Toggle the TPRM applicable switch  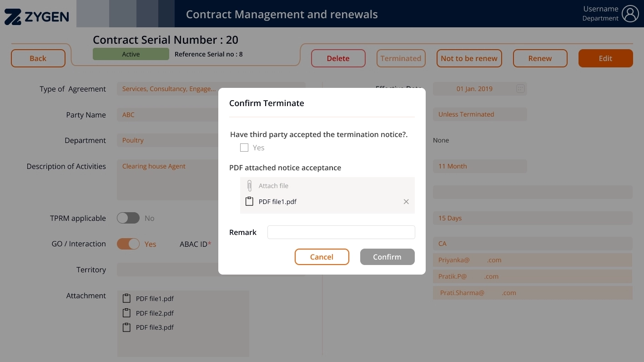128,218
